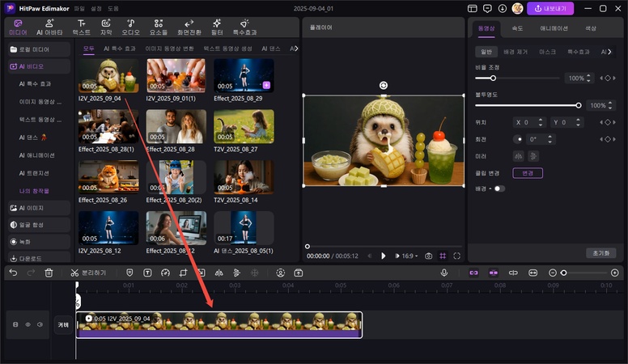Screen dimensions: 628x364
Task: Expand the AI 비디오 sidebar section
Action: click(39, 66)
